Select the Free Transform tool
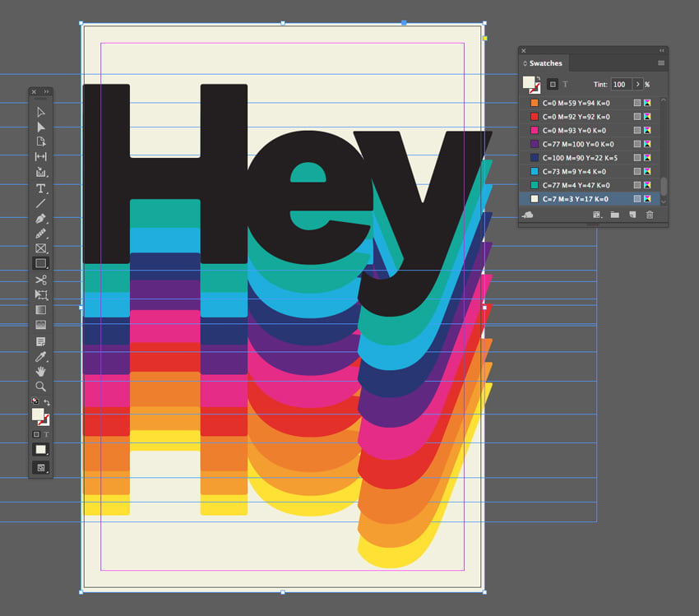Screen dimensions: 699x616 40,294
